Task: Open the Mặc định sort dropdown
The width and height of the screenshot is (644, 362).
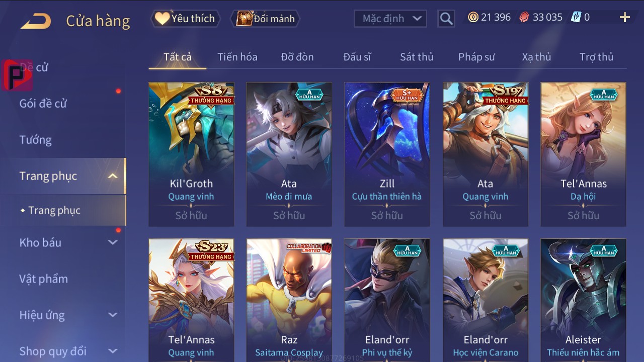Action: [x=390, y=19]
